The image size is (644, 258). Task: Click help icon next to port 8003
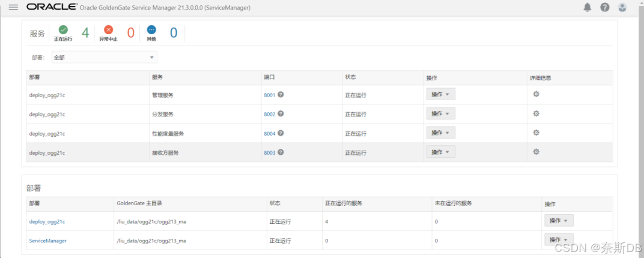tap(281, 152)
